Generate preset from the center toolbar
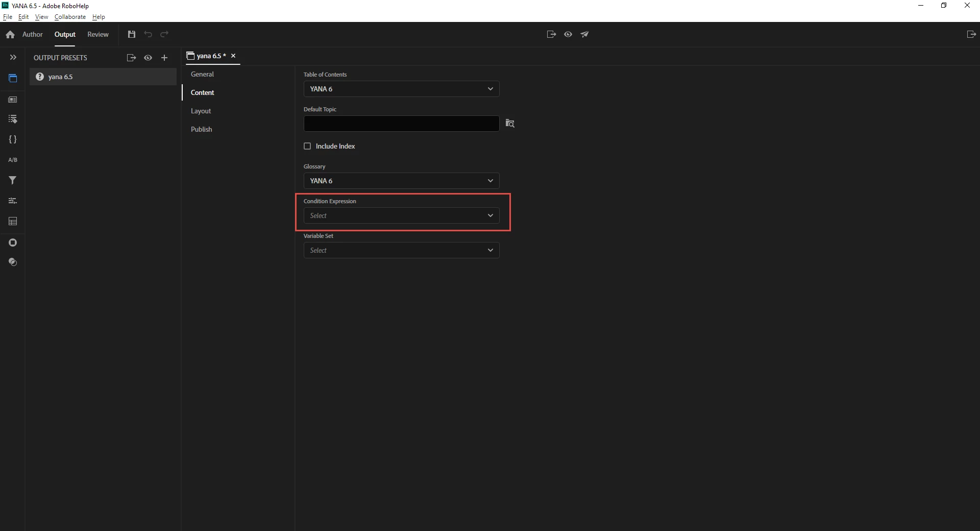This screenshot has width=980, height=531. (x=551, y=34)
